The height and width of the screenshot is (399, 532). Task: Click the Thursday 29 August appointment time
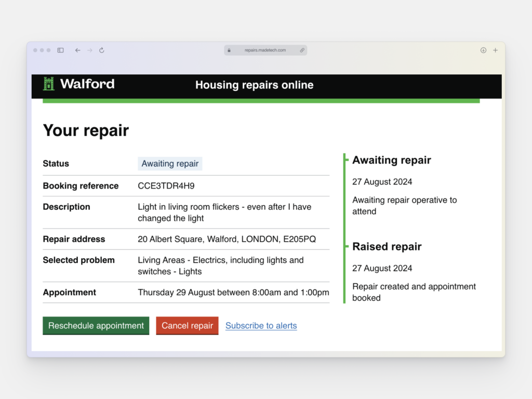pyautogui.click(x=233, y=292)
